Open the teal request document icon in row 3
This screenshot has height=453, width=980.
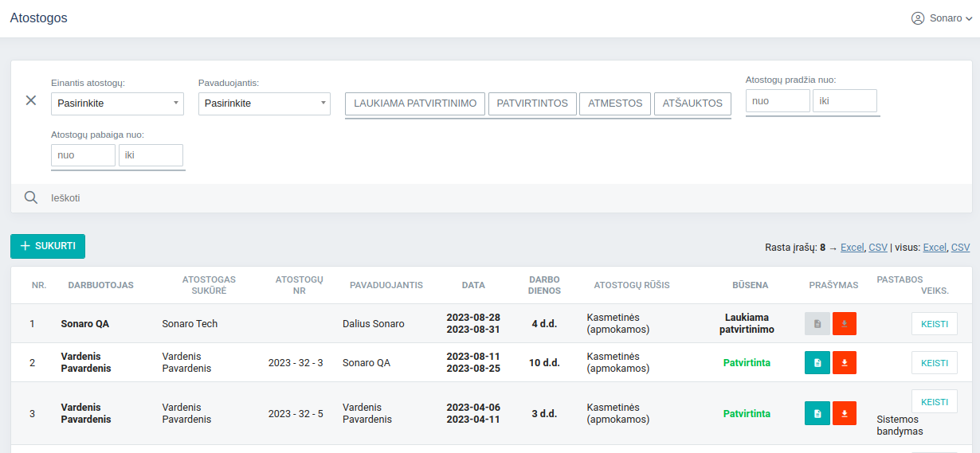[817, 414]
